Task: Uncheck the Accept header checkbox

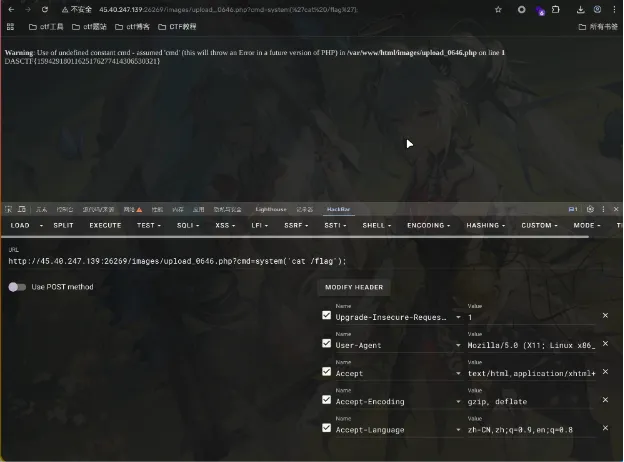Action: click(326, 372)
